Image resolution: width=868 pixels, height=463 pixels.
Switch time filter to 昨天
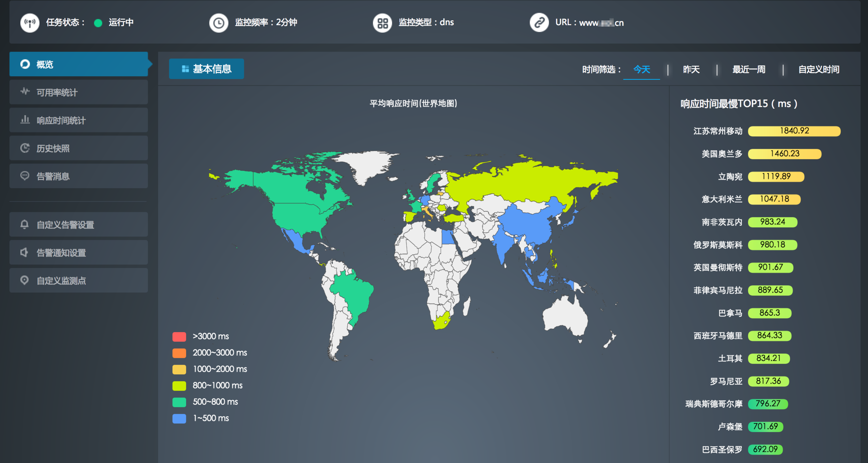691,69
